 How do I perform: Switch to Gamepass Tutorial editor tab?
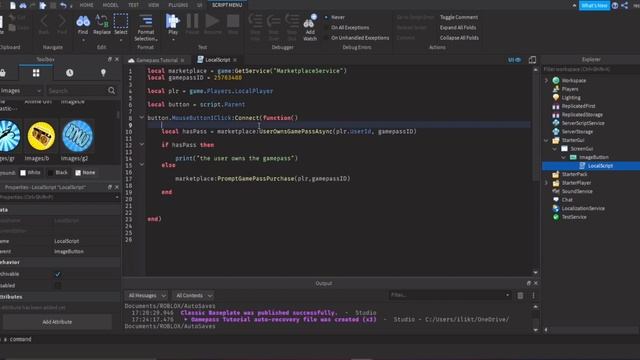[x=156, y=60]
